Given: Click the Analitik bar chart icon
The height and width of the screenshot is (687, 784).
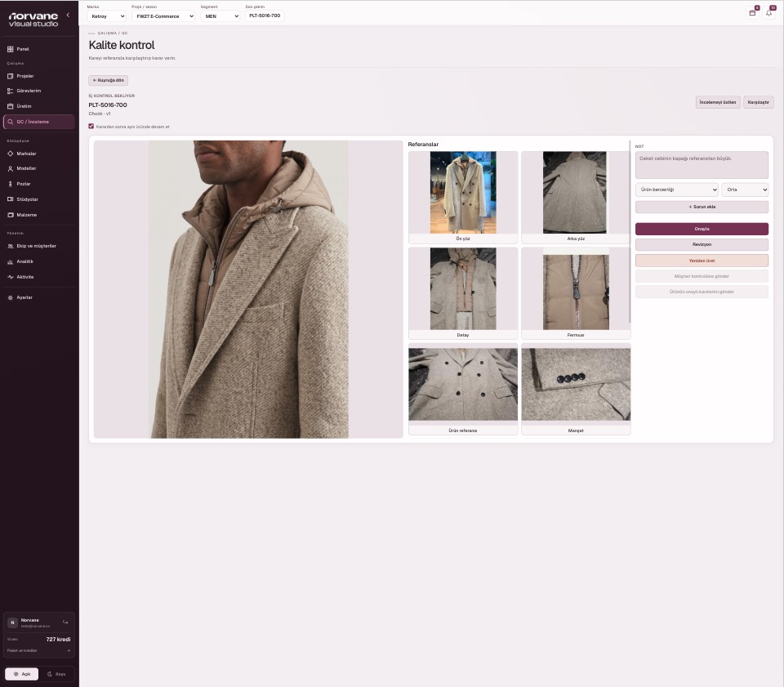Looking at the screenshot, I should 10,261.
